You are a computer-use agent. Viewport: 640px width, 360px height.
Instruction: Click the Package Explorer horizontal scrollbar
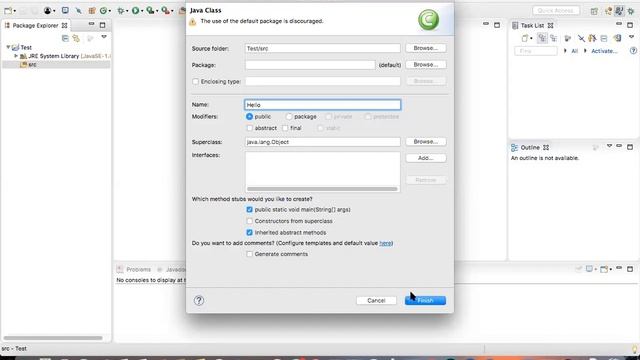tap(53, 338)
